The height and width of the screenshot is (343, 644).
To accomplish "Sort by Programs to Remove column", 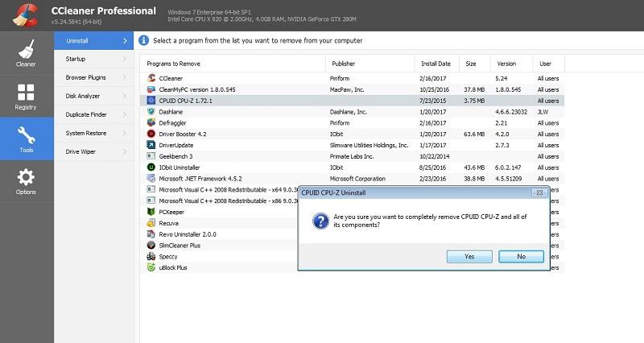I will [233, 64].
